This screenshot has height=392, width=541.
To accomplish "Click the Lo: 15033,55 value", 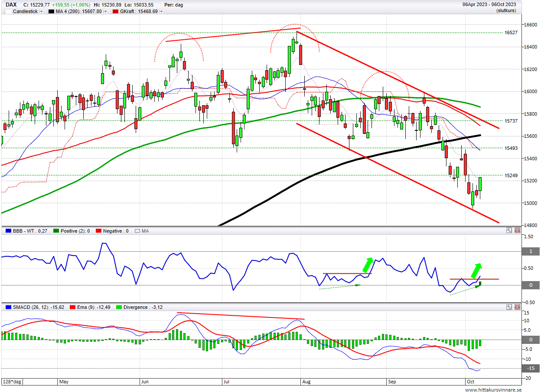I will point(139,5).
